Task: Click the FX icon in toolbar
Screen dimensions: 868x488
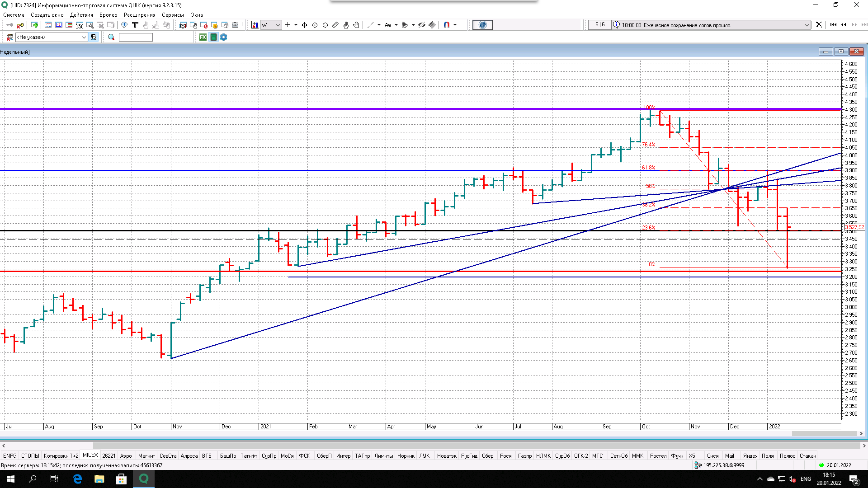Action: (203, 37)
